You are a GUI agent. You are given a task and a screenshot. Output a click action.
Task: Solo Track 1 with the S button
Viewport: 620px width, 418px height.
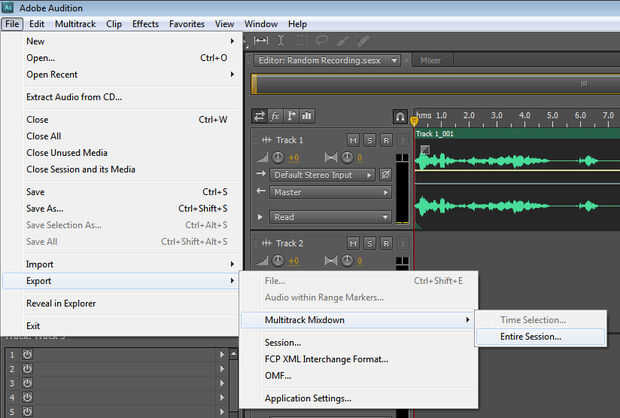tap(369, 140)
